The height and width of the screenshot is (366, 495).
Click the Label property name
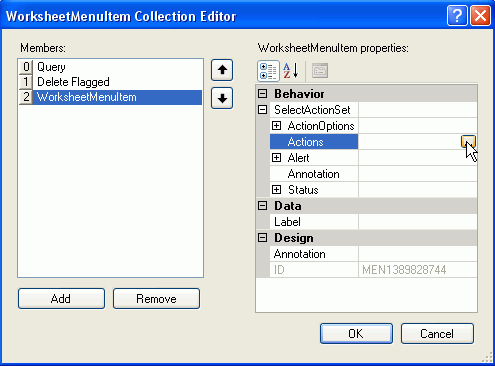[287, 222]
